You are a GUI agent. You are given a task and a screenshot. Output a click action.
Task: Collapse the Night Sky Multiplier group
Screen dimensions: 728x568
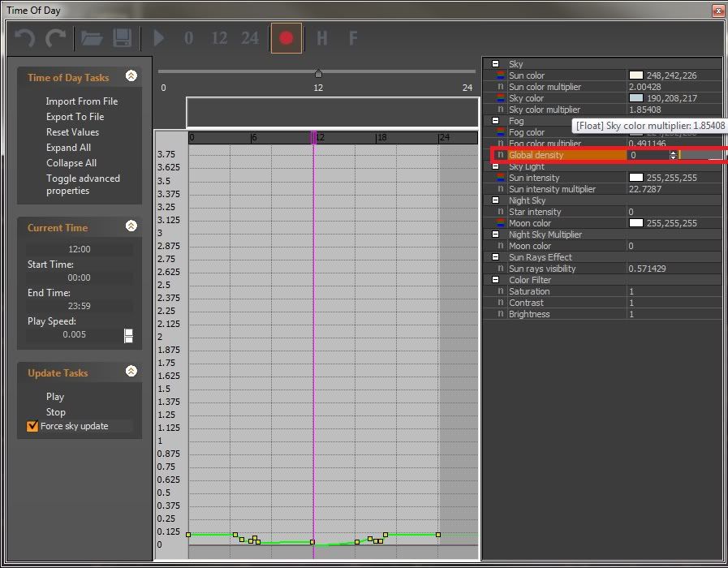(495, 235)
